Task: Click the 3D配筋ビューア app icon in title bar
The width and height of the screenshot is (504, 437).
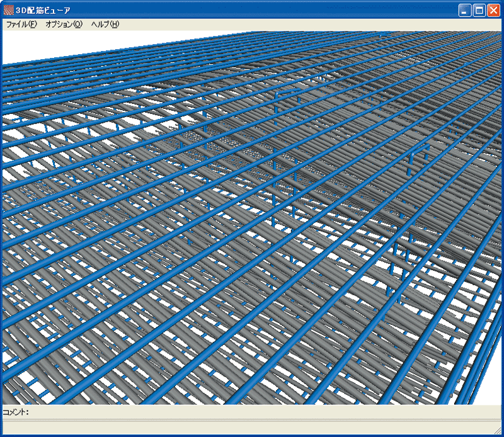Action: (x=8, y=11)
